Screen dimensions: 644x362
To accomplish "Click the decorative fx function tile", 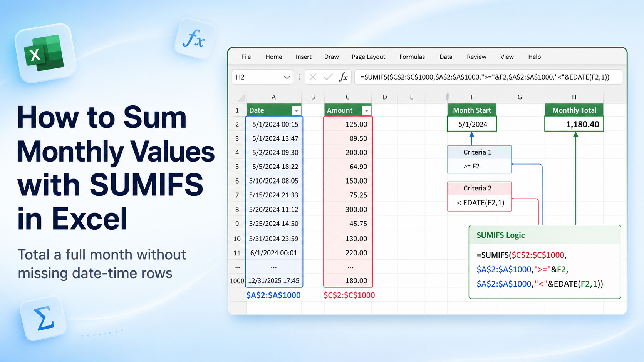I will point(194,38).
